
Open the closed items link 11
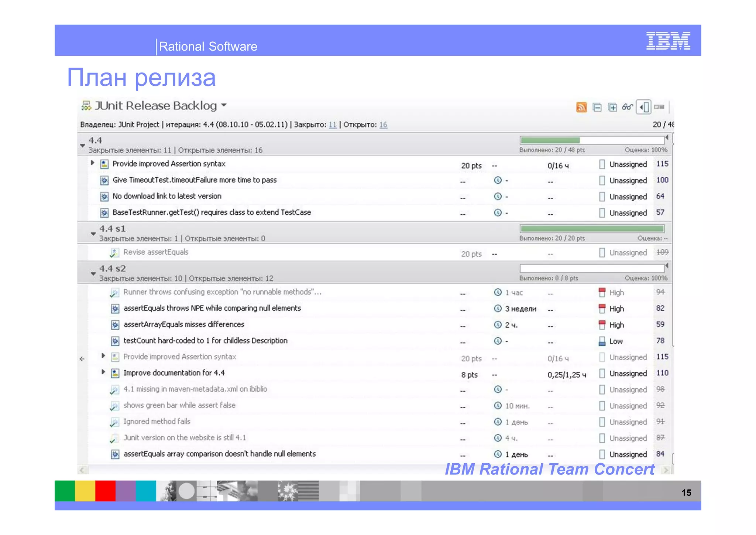pyautogui.click(x=333, y=125)
